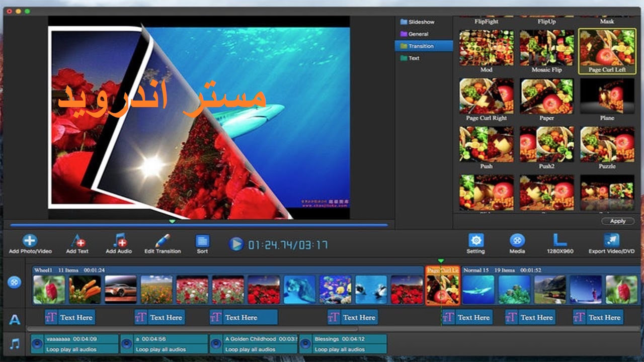Select the Page Curl Left clip in timeline

443,286
